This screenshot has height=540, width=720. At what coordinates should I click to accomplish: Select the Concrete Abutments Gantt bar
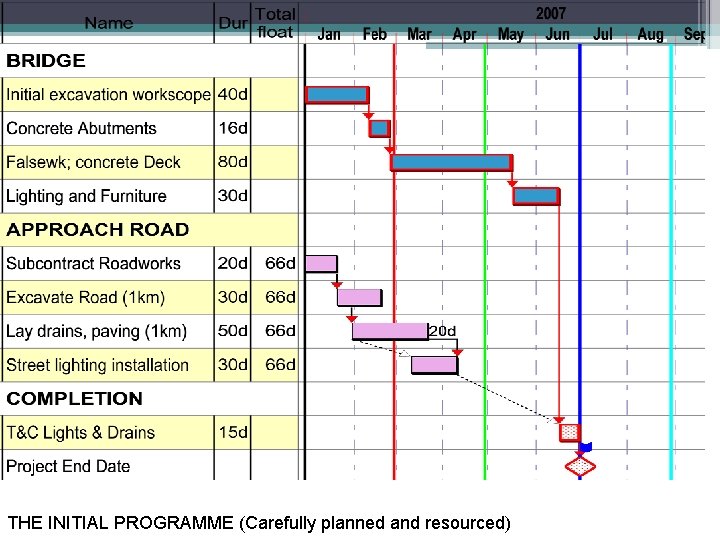(379, 129)
